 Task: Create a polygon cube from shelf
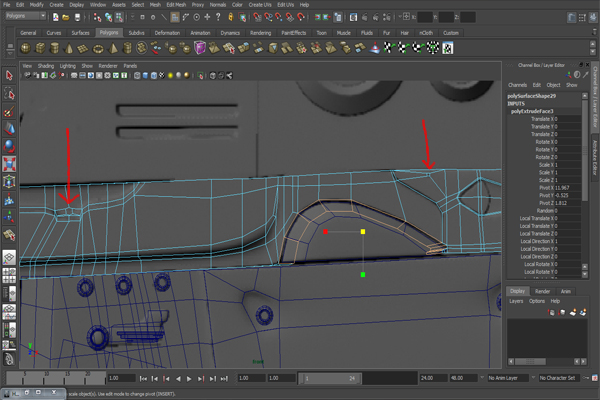40,48
